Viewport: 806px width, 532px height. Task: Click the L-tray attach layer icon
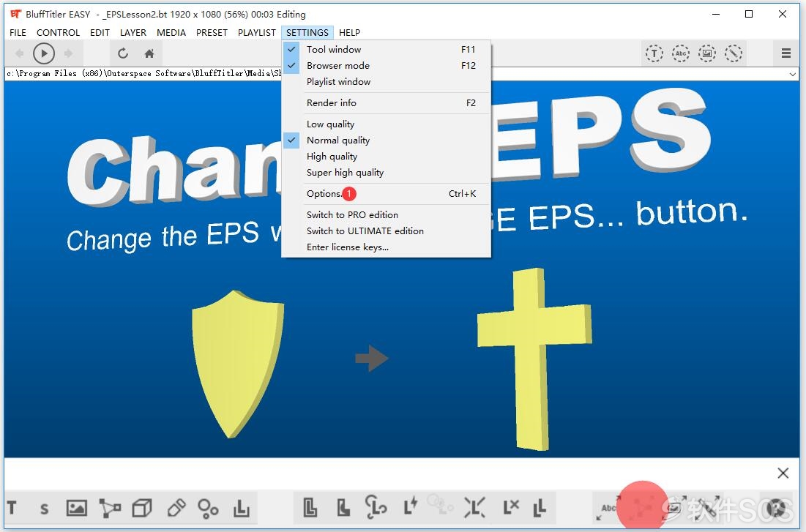click(241, 509)
